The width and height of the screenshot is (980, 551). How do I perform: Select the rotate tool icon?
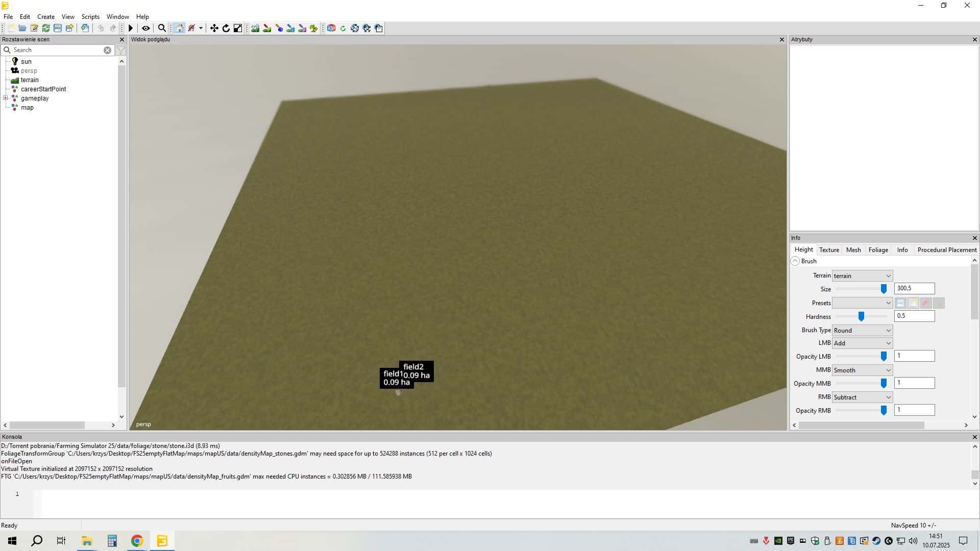click(226, 28)
